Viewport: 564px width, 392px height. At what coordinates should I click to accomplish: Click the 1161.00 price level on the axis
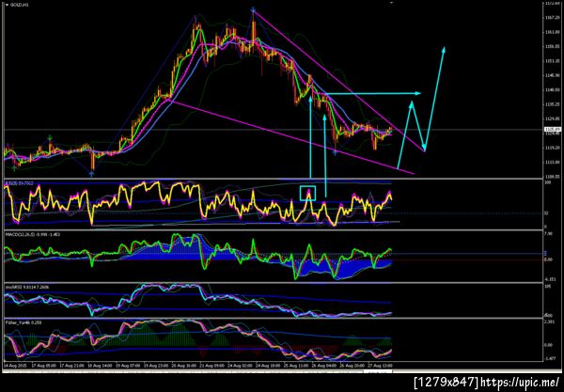tap(552, 32)
